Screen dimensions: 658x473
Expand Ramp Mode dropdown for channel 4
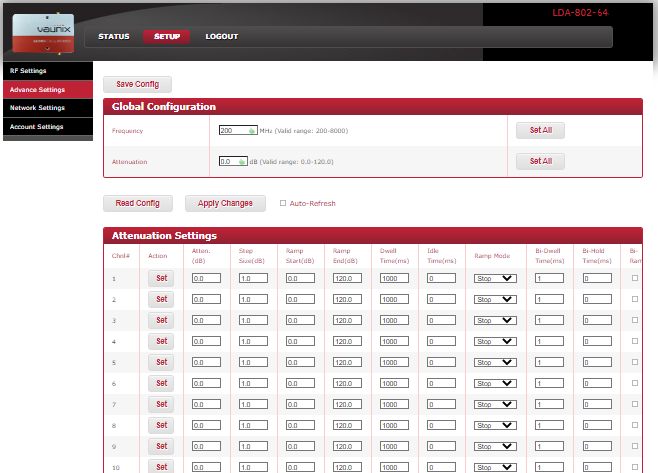(495, 341)
